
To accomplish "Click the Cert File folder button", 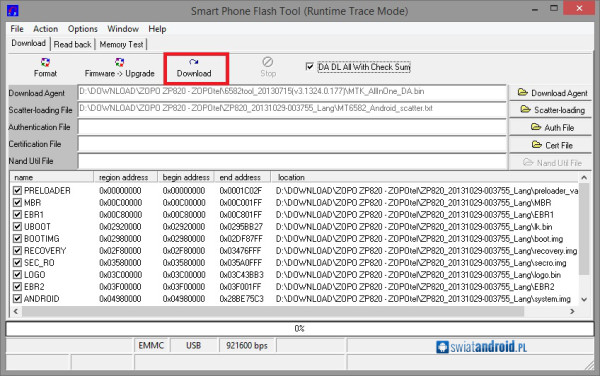I will tap(552, 145).
